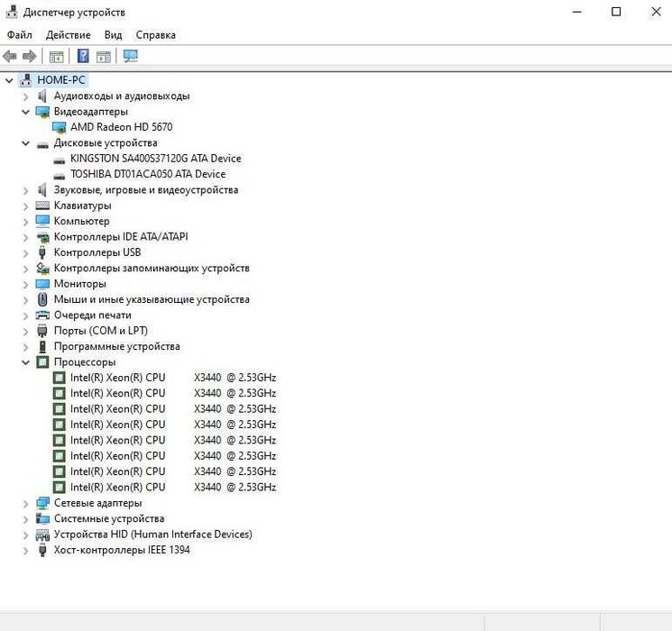Viewport: 672px width, 631px height.
Task: Open the show/hide console tree toolbar icon
Action: pos(57,56)
